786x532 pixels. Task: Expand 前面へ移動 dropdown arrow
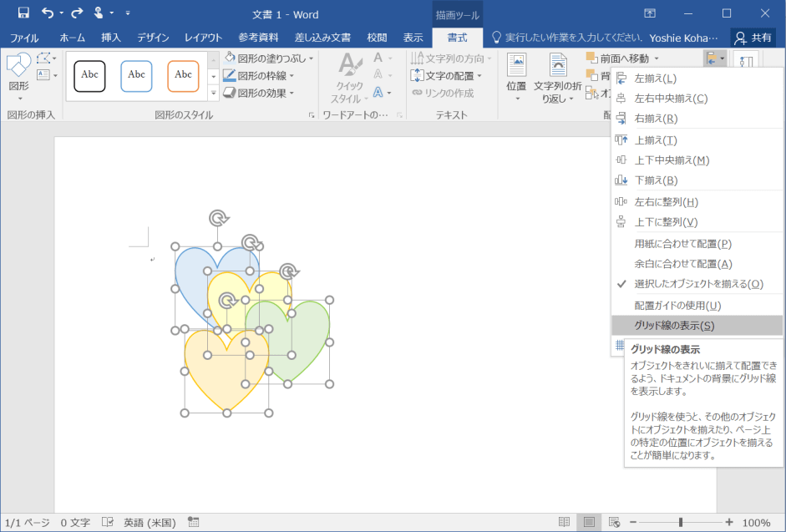(657, 58)
